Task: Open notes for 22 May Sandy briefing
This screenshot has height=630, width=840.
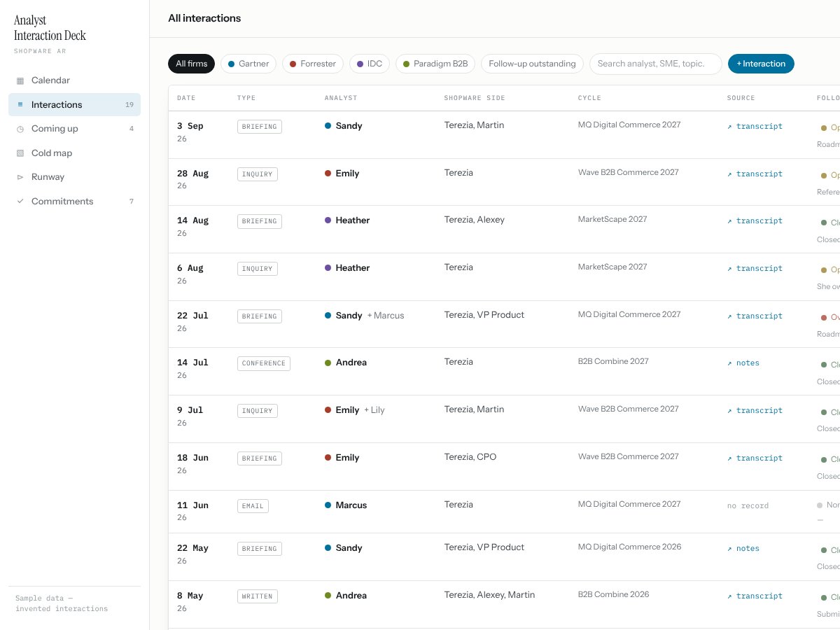Action: click(x=743, y=549)
